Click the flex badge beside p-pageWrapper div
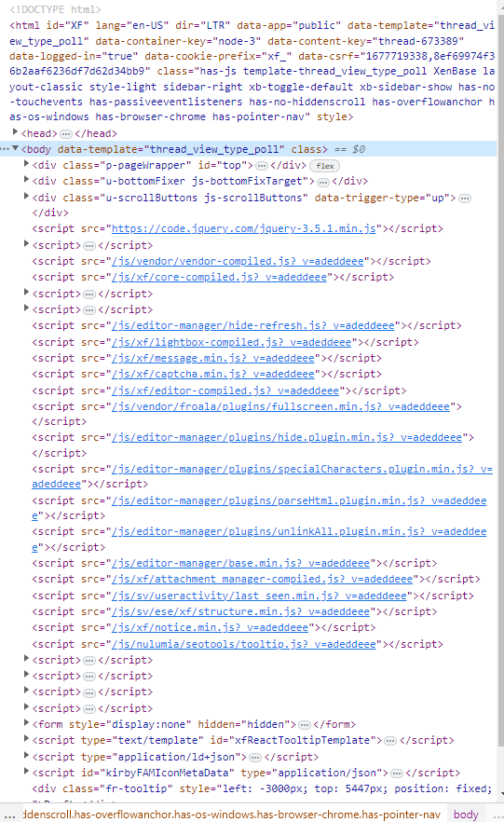 click(324, 166)
